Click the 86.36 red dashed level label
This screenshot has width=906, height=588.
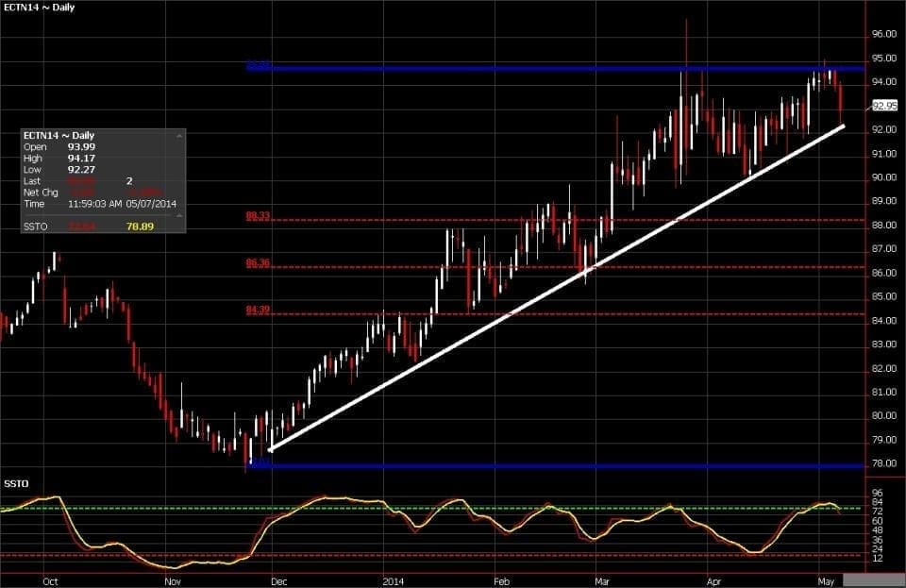[x=258, y=264]
